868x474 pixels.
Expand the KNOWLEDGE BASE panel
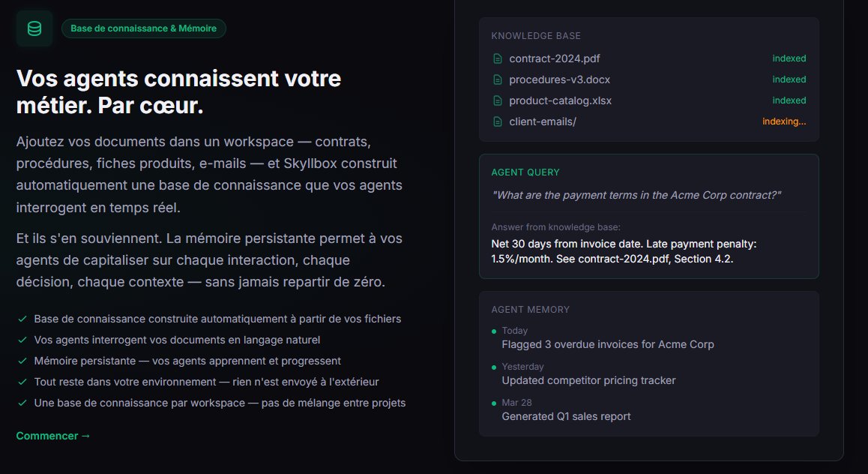coord(534,35)
